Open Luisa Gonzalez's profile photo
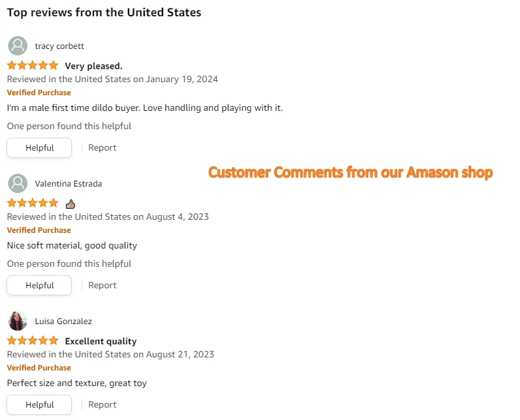 (18, 321)
